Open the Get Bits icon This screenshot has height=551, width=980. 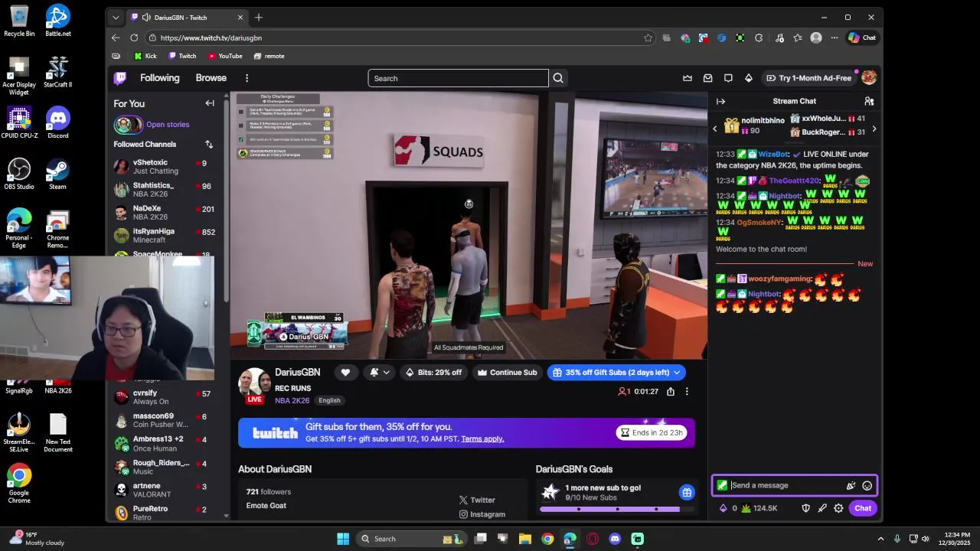[749, 78]
